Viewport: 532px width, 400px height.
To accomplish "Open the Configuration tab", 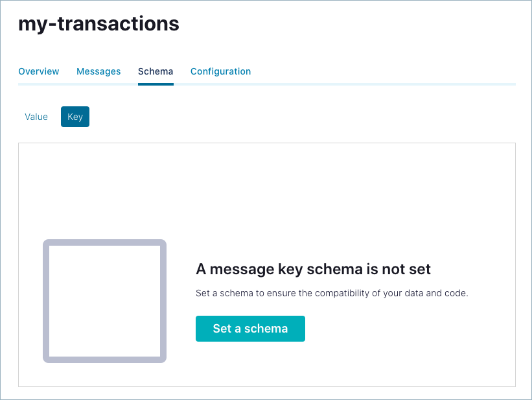I will tap(220, 71).
